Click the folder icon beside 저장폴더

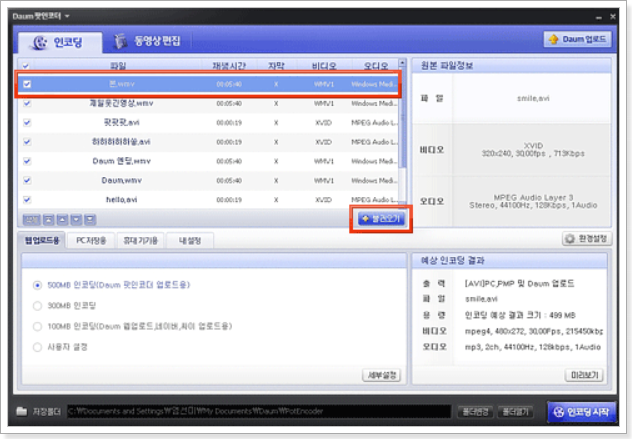(22, 411)
